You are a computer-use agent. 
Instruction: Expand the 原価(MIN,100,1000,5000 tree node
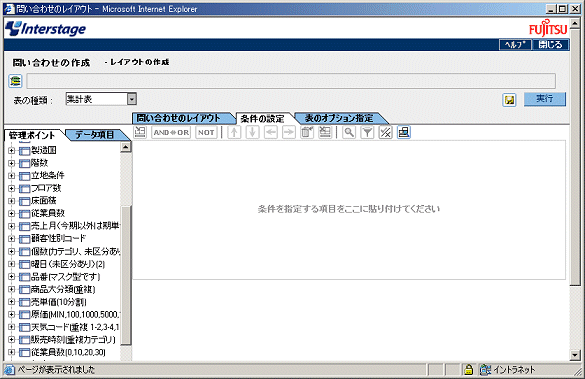tap(11, 314)
